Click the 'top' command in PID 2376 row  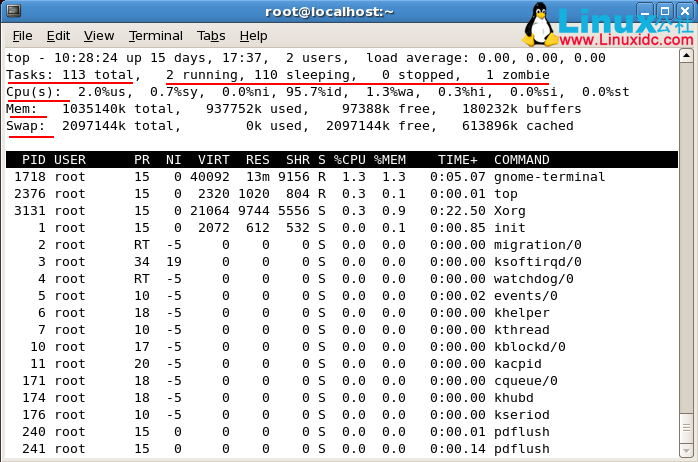[506, 194]
